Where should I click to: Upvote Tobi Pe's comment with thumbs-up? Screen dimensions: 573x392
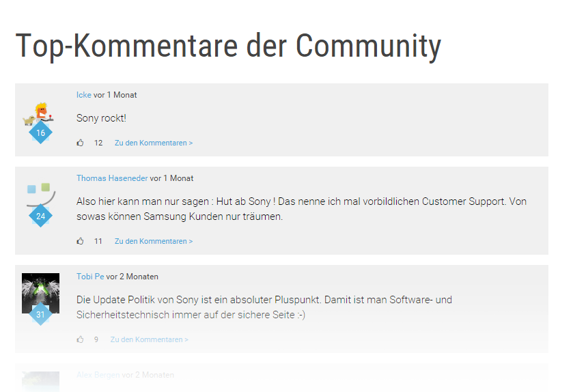pyautogui.click(x=80, y=339)
